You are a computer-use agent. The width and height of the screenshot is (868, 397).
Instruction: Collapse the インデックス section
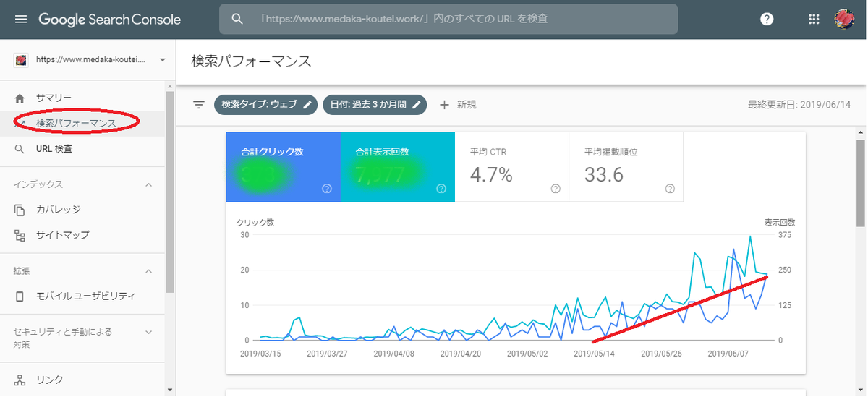(x=149, y=184)
